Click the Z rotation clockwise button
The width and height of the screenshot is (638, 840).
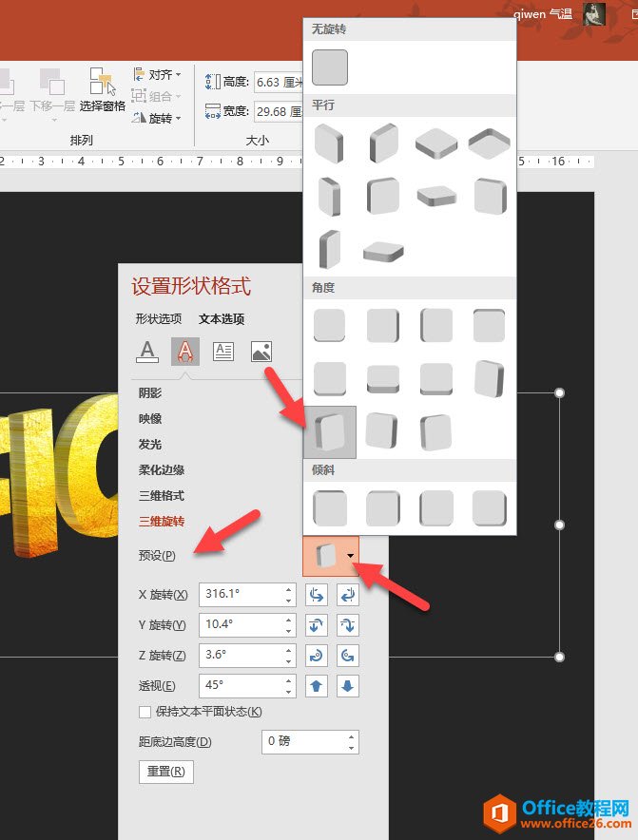317,656
